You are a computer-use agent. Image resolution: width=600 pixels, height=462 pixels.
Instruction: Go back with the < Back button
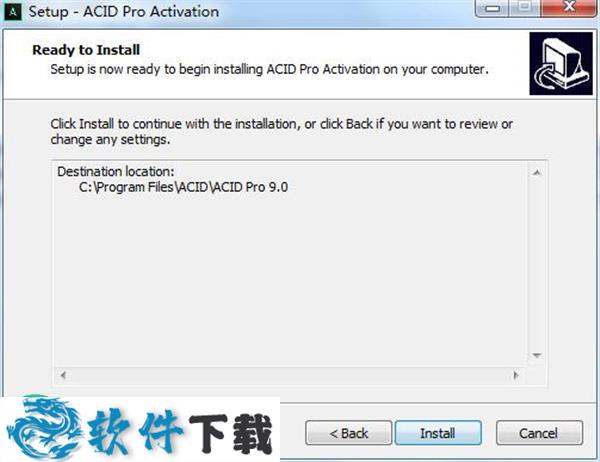coord(349,433)
